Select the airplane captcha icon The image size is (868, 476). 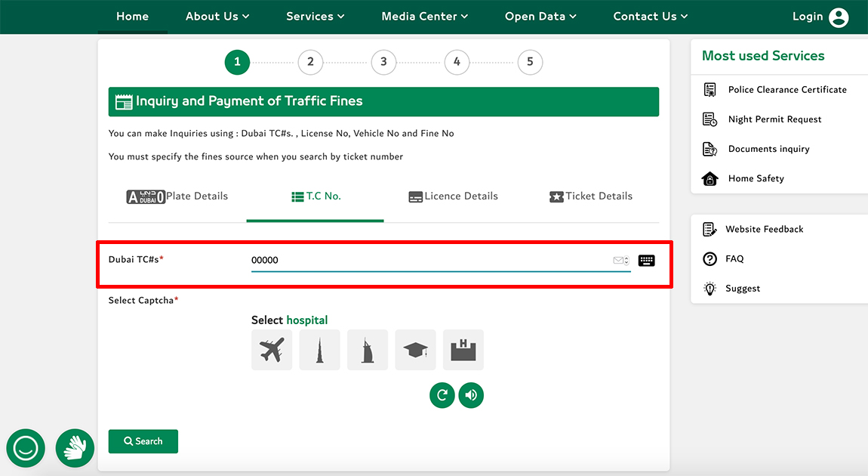click(272, 350)
